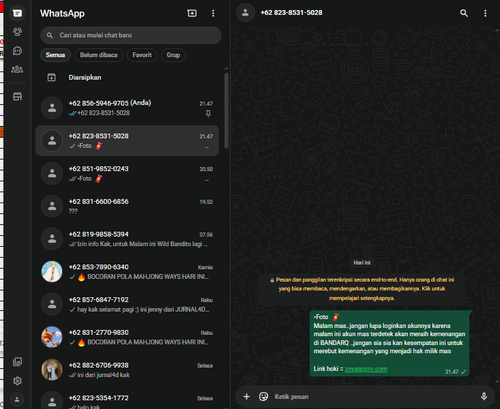Click profile photo of +62 831-2770-9830
Image resolution: width=500 pixels, height=409 pixels.
pos(52,337)
